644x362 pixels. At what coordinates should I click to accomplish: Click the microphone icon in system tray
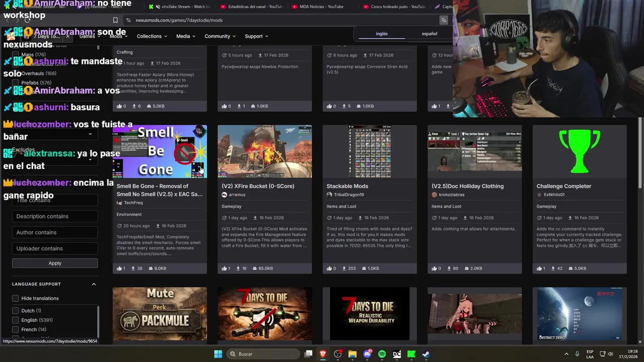coord(577,354)
